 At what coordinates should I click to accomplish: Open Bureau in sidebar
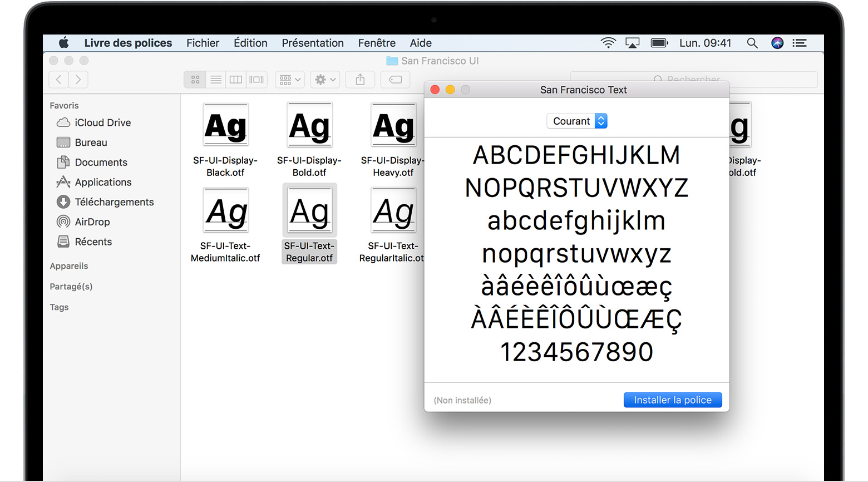[82, 142]
